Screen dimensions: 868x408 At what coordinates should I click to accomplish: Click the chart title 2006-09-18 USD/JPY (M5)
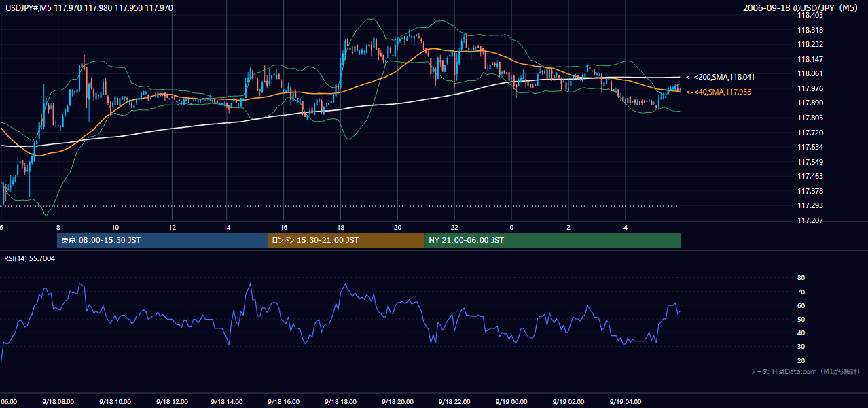click(x=801, y=8)
